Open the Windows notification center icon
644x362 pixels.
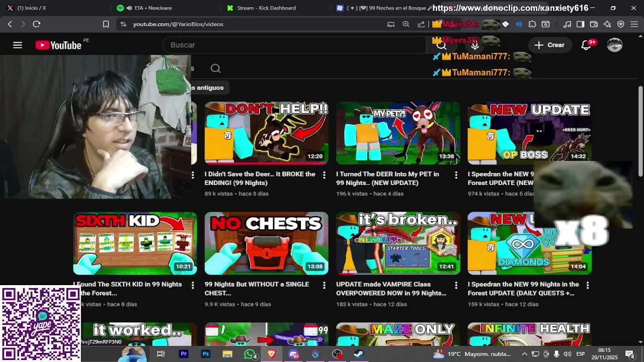[629, 354]
